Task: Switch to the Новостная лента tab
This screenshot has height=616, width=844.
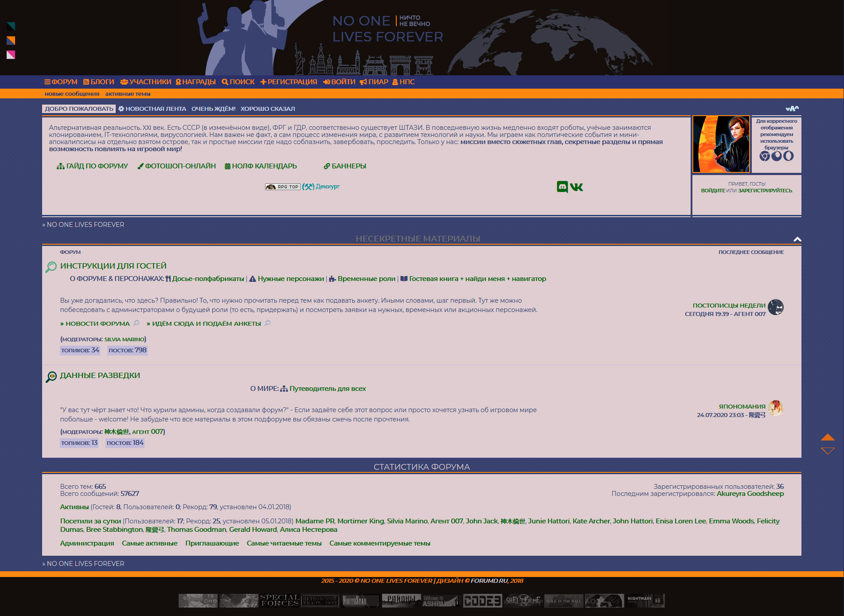Action: pyautogui.click(x=152, y=109)
